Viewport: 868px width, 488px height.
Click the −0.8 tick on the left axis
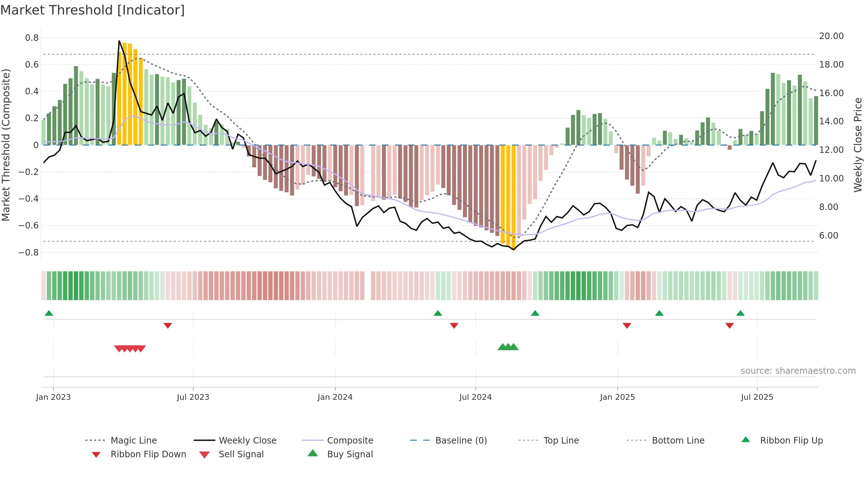point(28,252)
